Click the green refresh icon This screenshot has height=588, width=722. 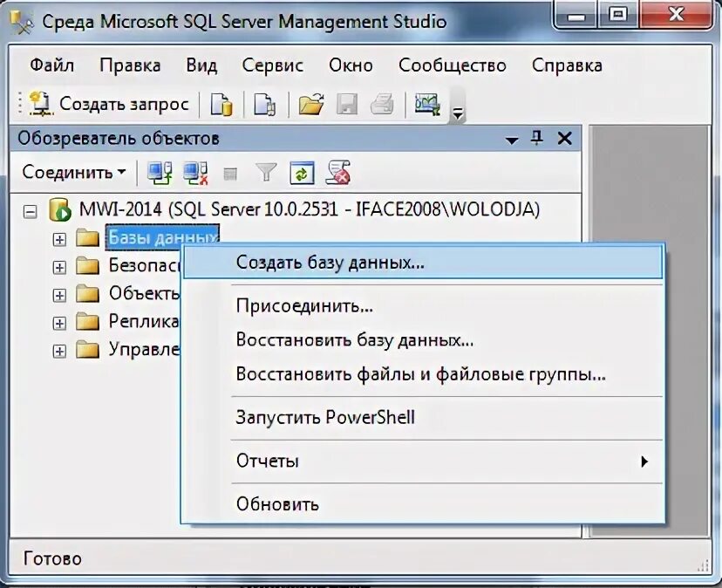302,174
